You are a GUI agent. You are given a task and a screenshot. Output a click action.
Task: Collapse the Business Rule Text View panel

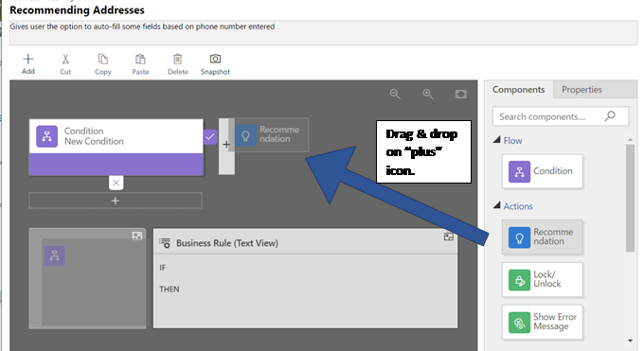(x=449, y=237)
